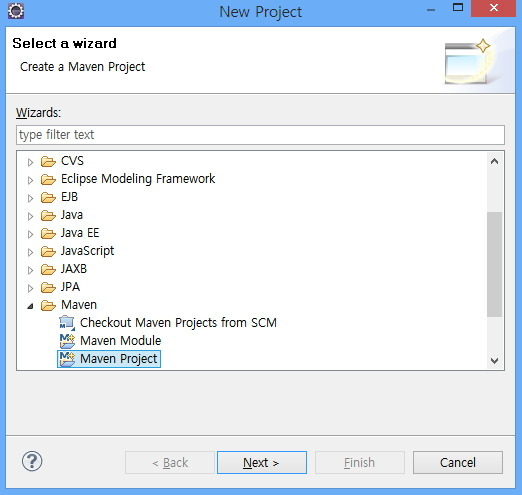This screenshot has width=522, height=495.
Task: Select the Java EE tree label
Action: [80, 233]
